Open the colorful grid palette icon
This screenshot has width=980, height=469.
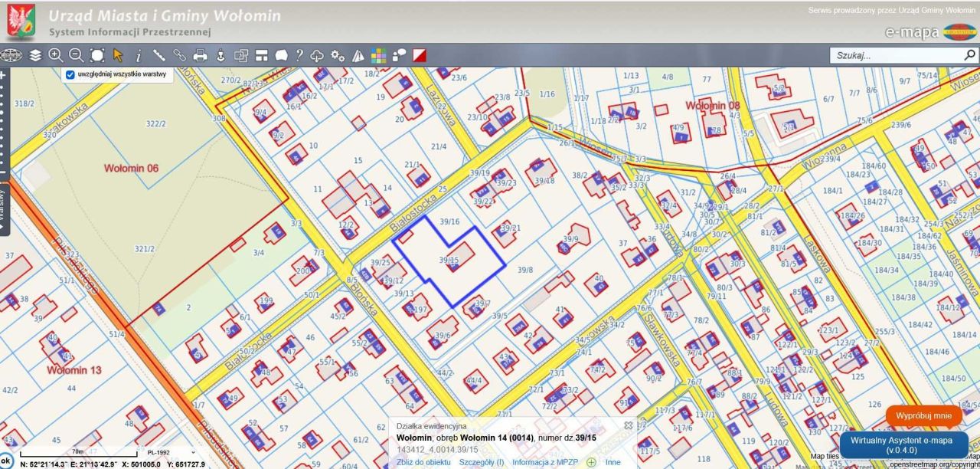point(379,55)
